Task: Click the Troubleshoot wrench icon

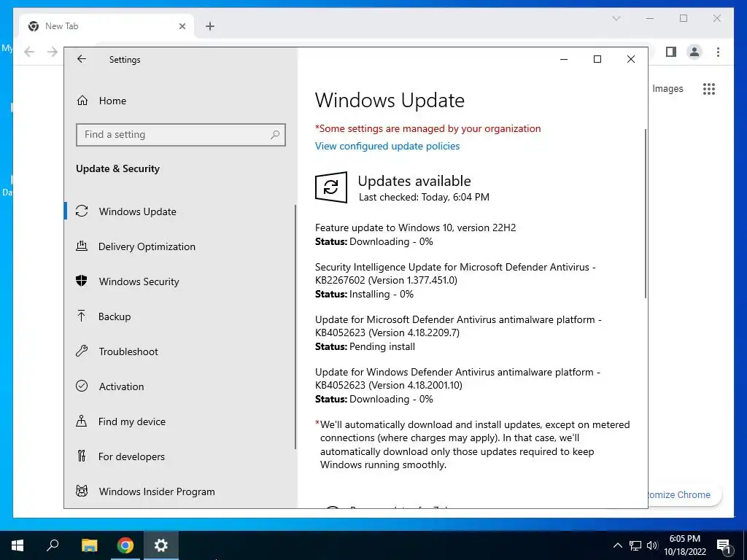Action: click(82, 351)
